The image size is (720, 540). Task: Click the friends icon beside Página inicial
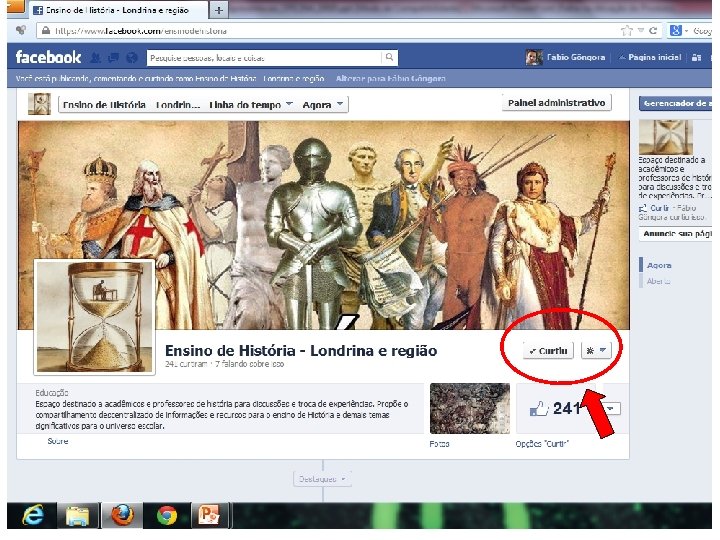tap(696, 57)
